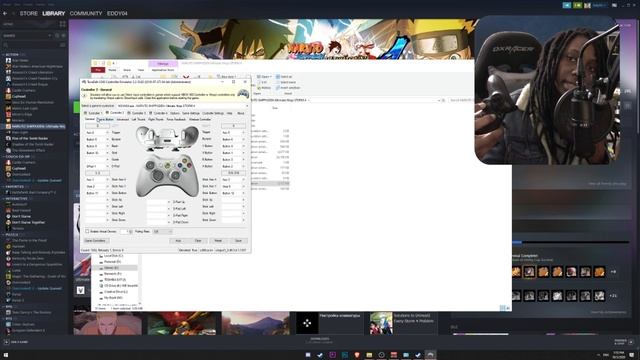Click the Game Controllers button
The width and height of the screenshot is (640, 360).
[96, 241]
